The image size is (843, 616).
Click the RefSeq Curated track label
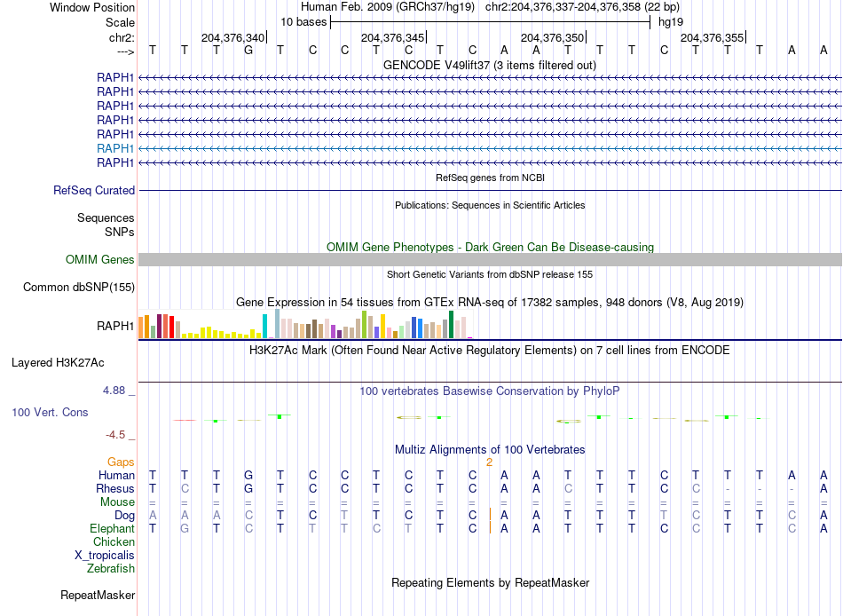[94, 190]
